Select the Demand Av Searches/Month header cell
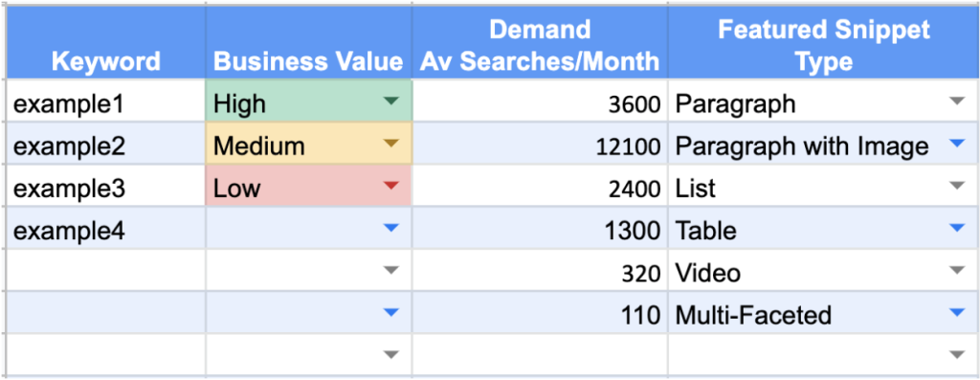Viewport: 980px width, 380px height. coord(540,43)
